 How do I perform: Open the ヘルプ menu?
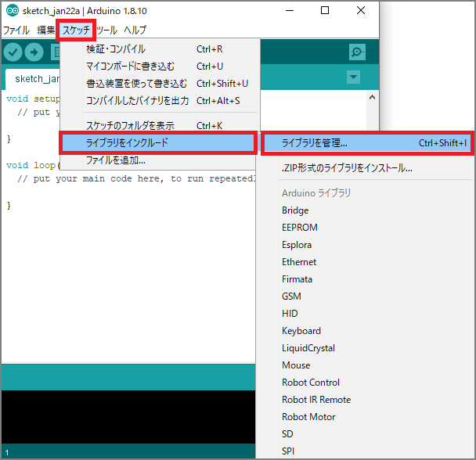coord(135,30)
